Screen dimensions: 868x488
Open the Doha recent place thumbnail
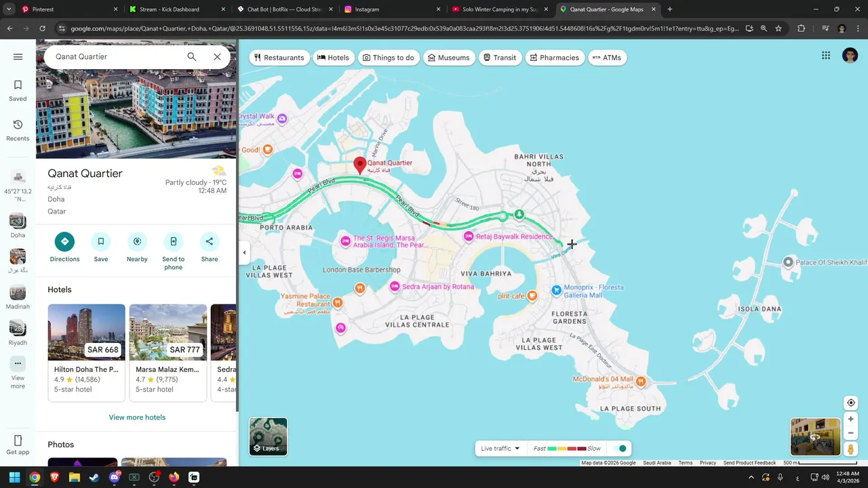(x=18, y=221)
